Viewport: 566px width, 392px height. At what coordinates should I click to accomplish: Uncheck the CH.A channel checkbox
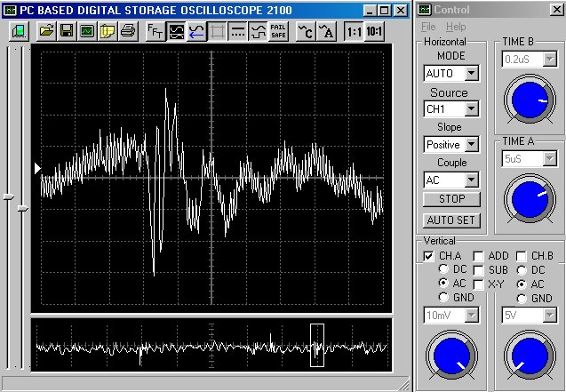click(x=427, y=256)
